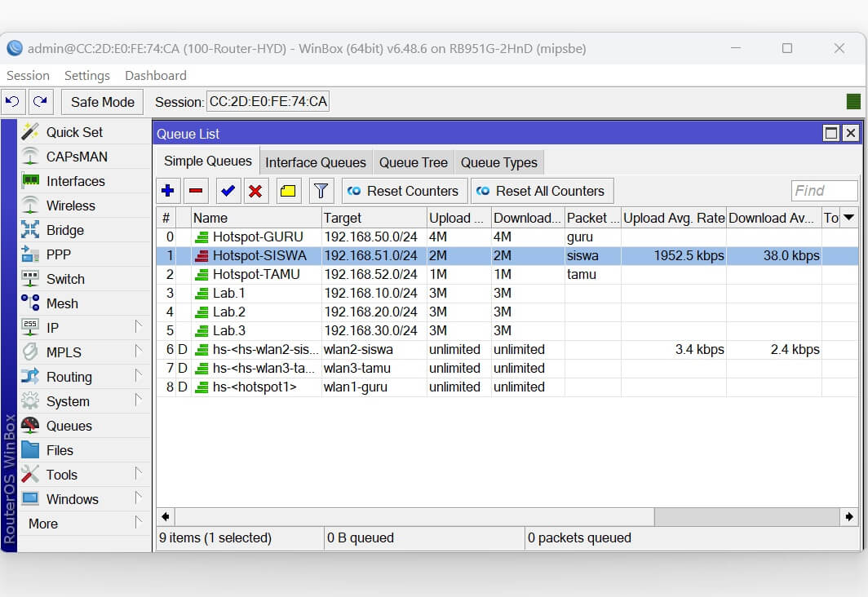Click the horizontal scrollbar right arrow

849,516
